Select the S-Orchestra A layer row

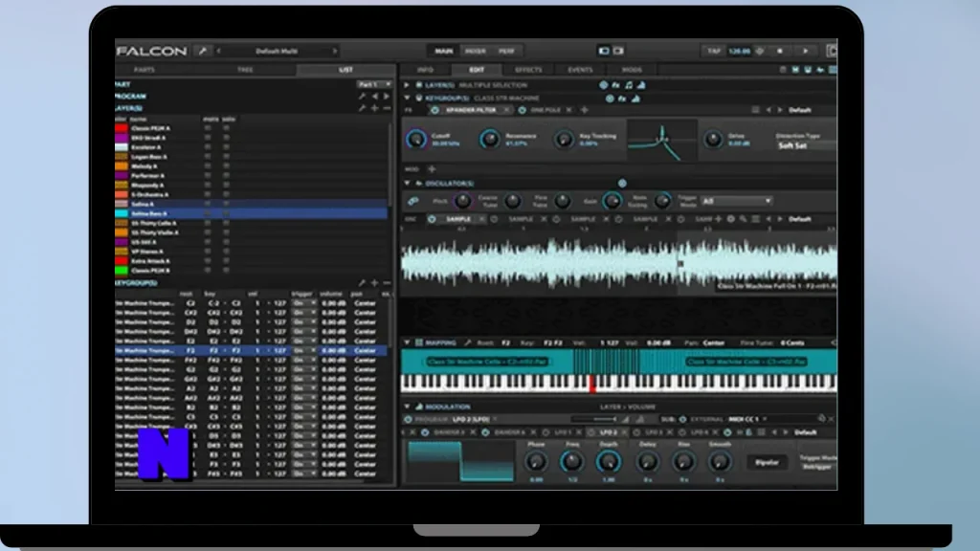pyautogui.click(x=251, y=195)
